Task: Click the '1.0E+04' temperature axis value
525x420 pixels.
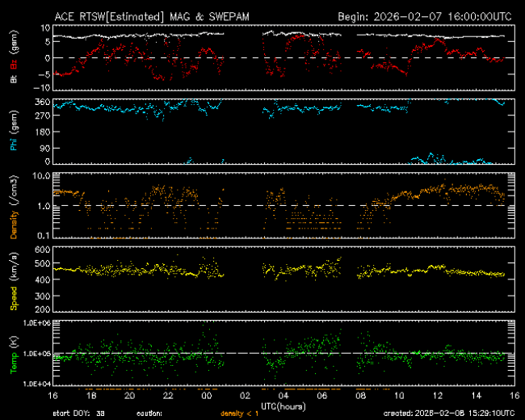Action: 37,384
